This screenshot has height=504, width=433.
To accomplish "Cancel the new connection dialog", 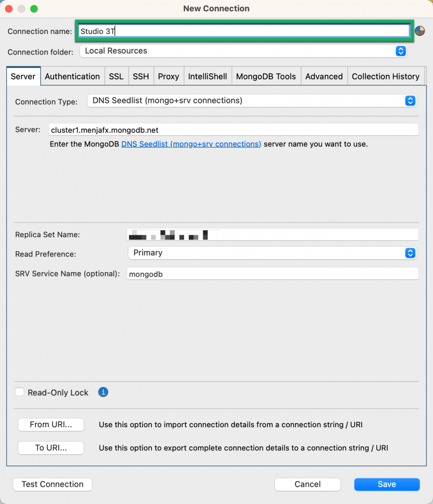I will coord(308,484).
